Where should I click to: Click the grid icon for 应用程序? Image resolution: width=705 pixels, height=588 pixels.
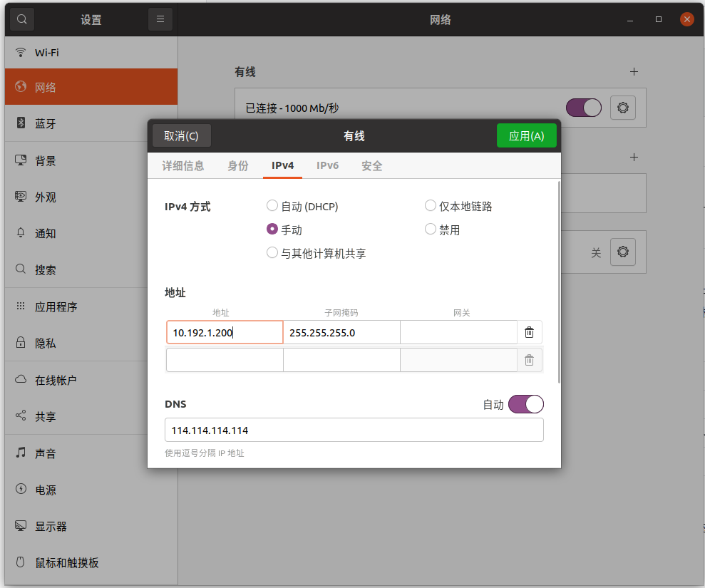[x=21, y=306]
